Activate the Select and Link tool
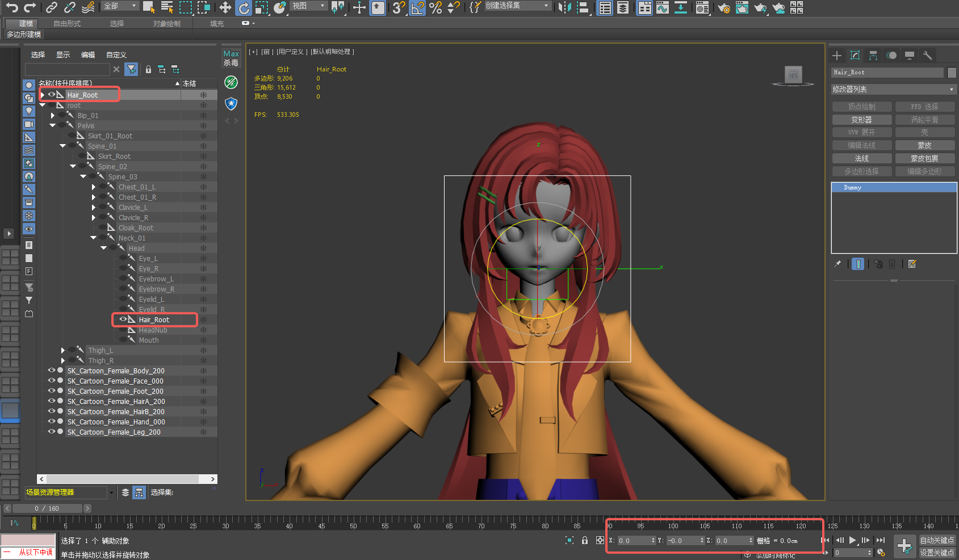 [x=52, y=7]
